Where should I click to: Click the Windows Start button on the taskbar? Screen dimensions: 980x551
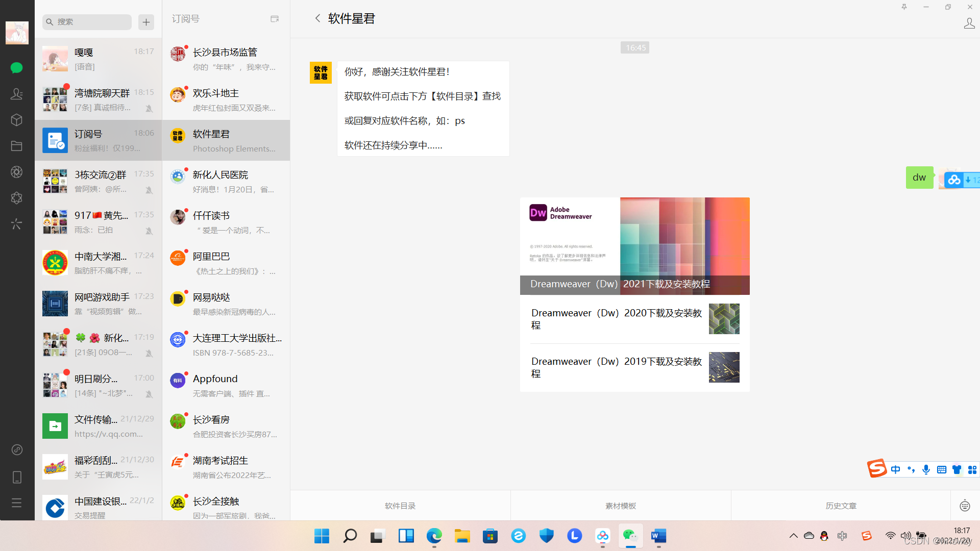click(x=322, y=536)
